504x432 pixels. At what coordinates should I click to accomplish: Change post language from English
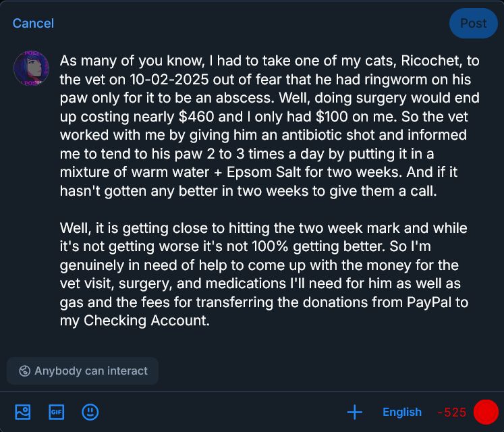pos(402,412)
